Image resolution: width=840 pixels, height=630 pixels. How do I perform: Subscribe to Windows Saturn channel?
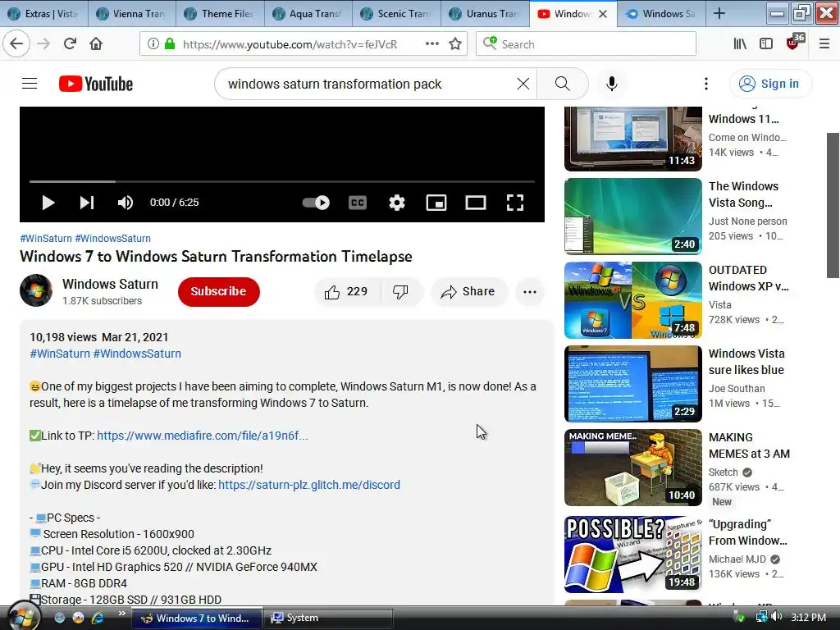click(218, 291)
